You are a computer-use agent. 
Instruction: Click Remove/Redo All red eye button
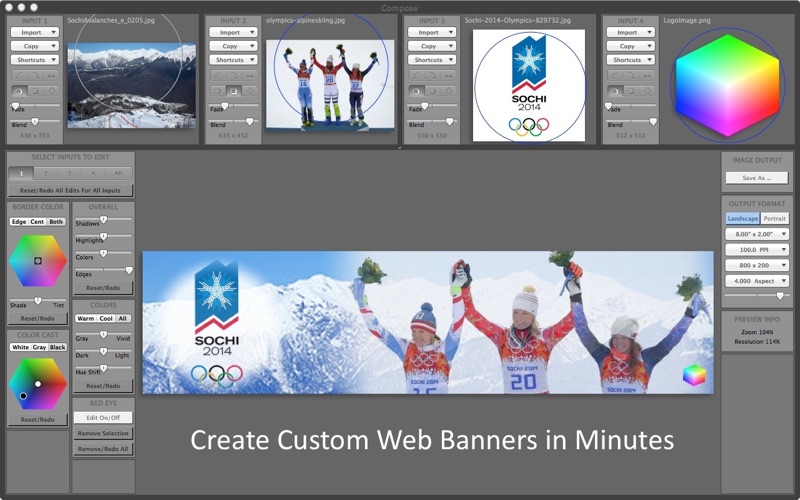(x=103, y=449)
